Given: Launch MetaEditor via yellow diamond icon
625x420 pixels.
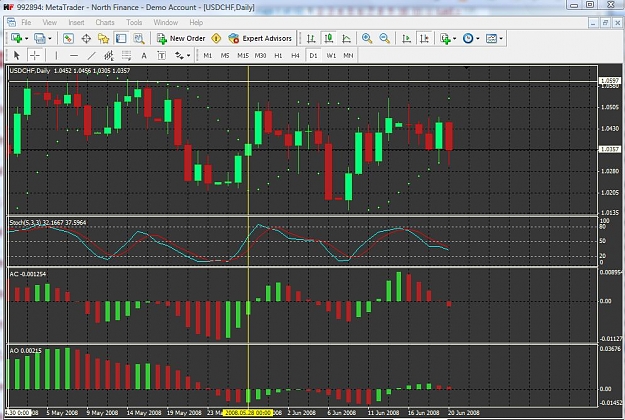Looking at the screenshot, I should [216, 39].
